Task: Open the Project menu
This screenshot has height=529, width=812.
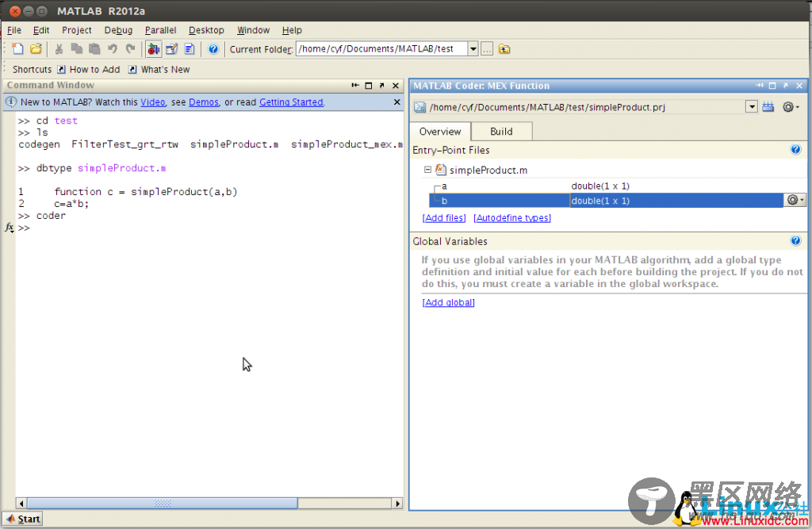Action: click(x=77, y=30)
